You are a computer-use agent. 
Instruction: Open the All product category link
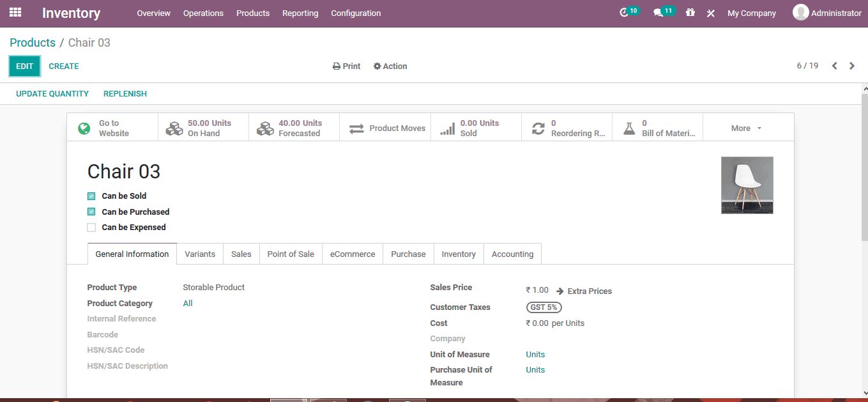(188, 303)
